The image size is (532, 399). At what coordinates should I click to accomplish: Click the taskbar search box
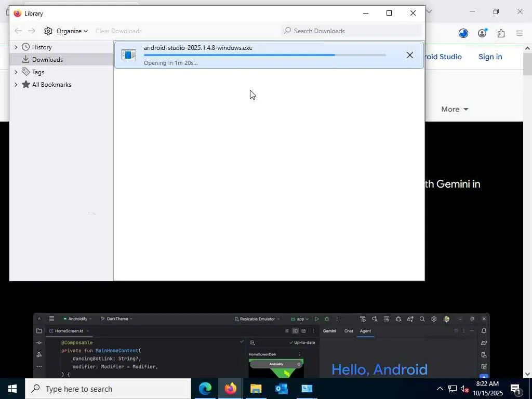click(x=108, y=389)
